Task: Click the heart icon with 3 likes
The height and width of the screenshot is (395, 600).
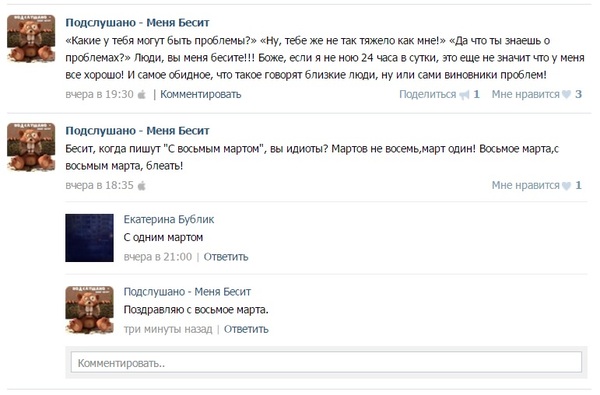Action: point(567,94)
